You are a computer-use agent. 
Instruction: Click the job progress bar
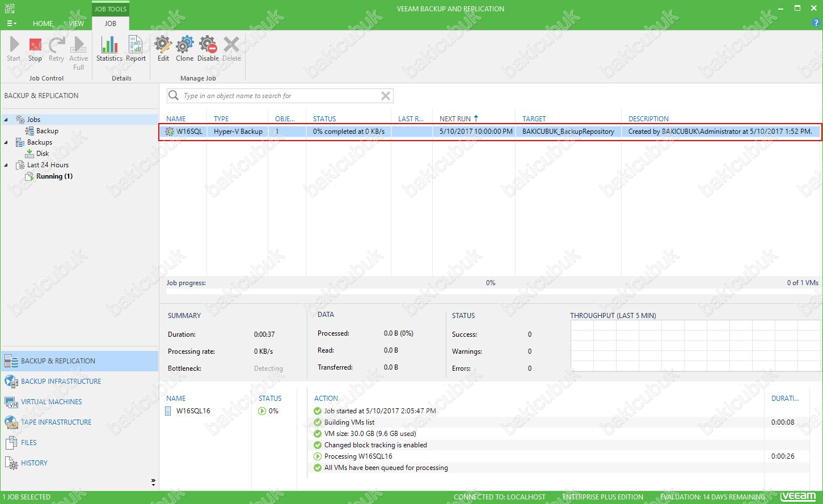[492, 292]
